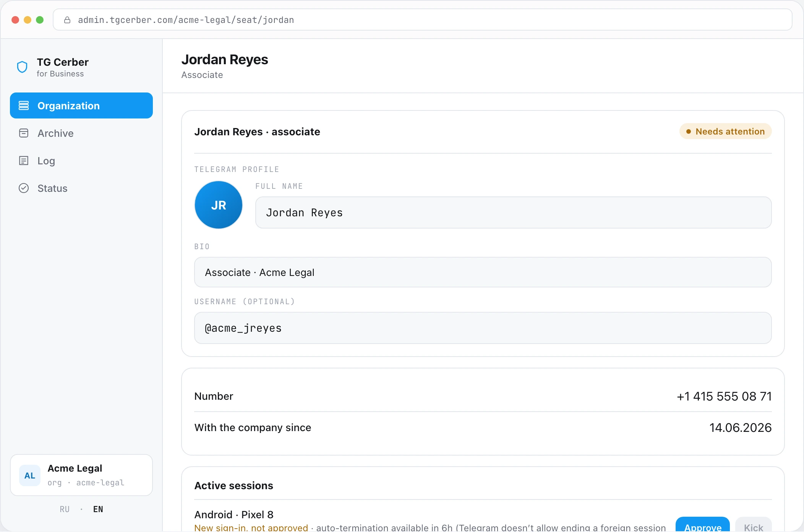Click the 'TG Cerber' brand name
The image size is (804, 532).
pos(63,62)
